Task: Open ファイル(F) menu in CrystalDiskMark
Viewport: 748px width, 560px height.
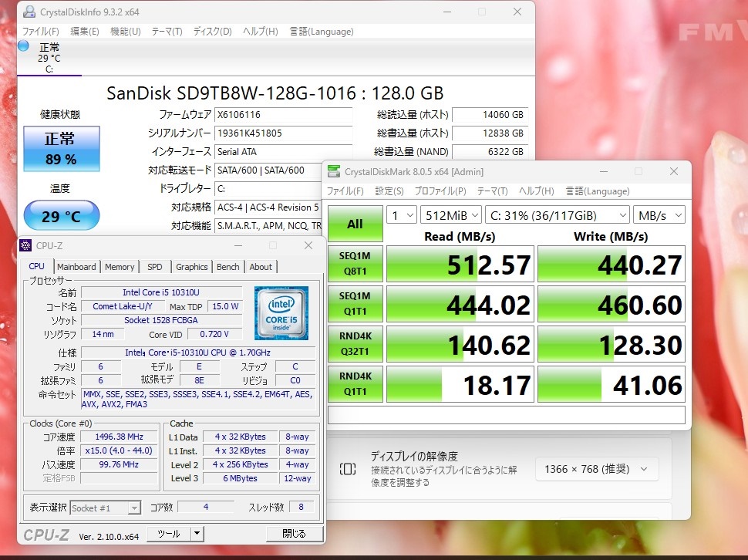Action: [345, 191]
